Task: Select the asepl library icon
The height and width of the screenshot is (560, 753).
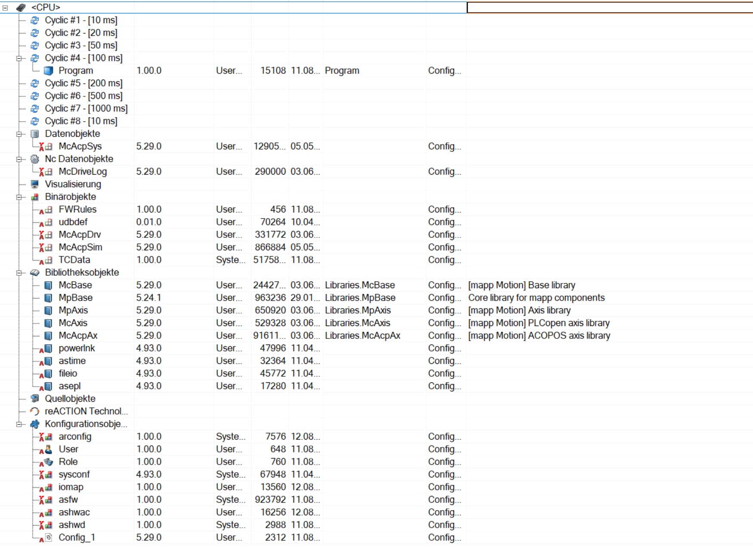Action: 46,386
